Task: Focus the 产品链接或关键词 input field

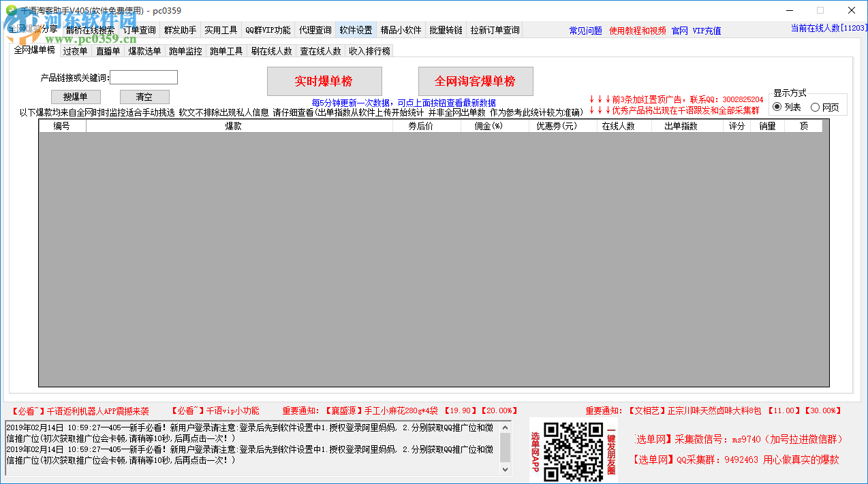Action: [x=144, y=78]
